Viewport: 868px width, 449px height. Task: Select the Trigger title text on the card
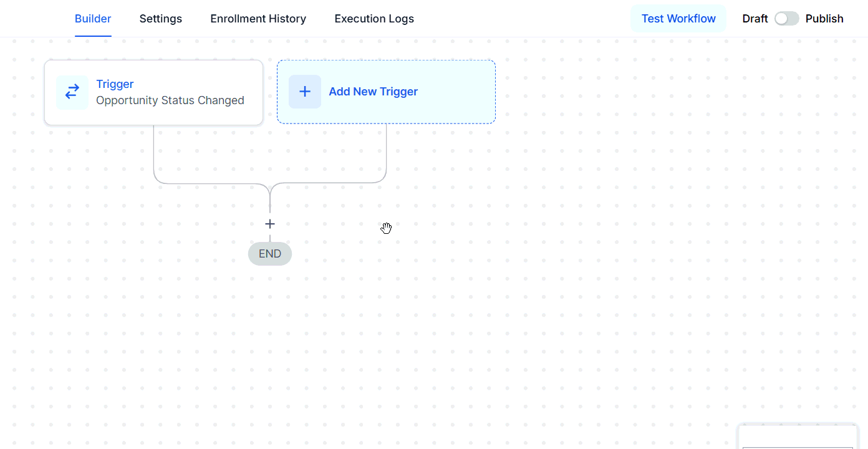click(115, 84)
